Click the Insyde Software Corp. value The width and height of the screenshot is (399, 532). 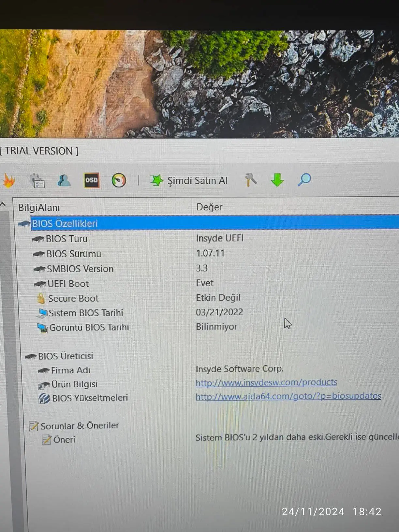[x=240, y=369]
